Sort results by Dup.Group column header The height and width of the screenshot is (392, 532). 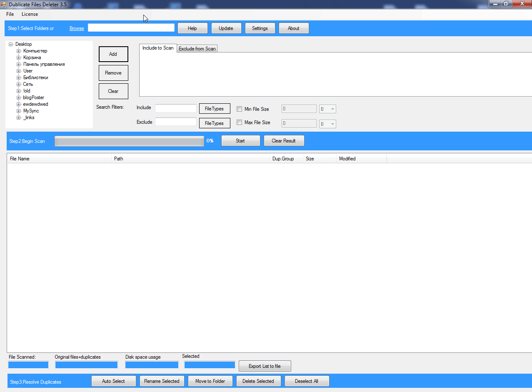[282, 159]
